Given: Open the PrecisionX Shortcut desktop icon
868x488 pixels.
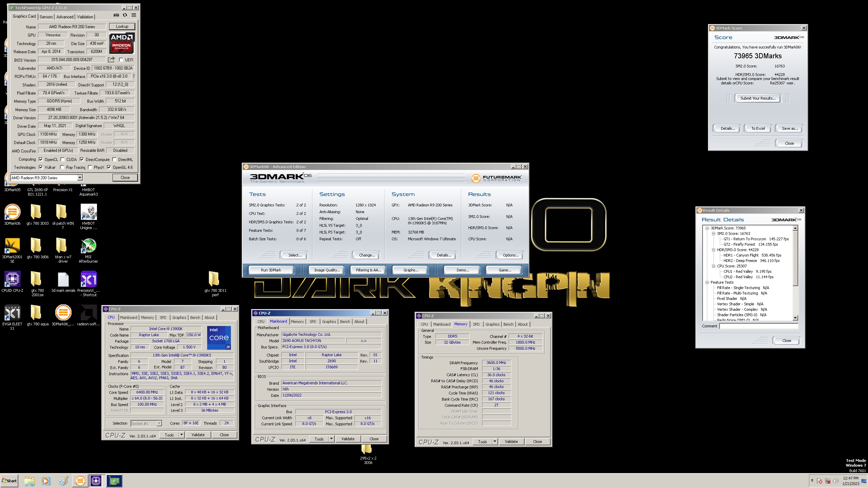Looking at the screenshot, I should pos(88,284).
